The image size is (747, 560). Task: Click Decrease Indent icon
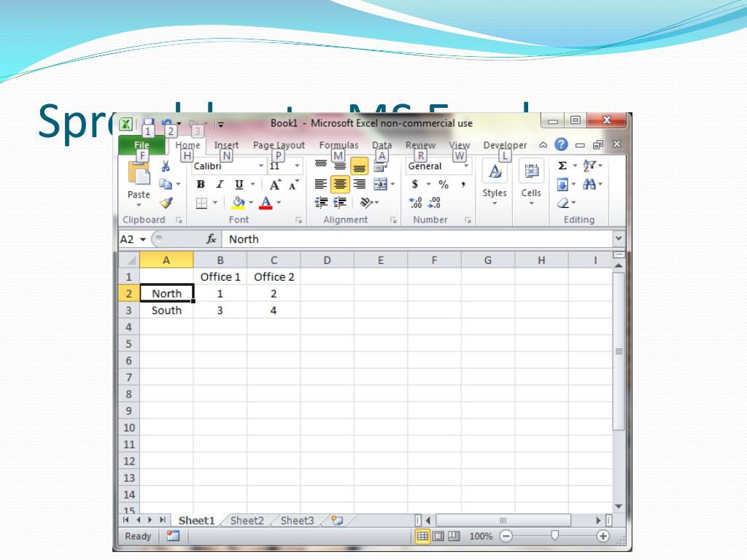[x=321, y=203]
